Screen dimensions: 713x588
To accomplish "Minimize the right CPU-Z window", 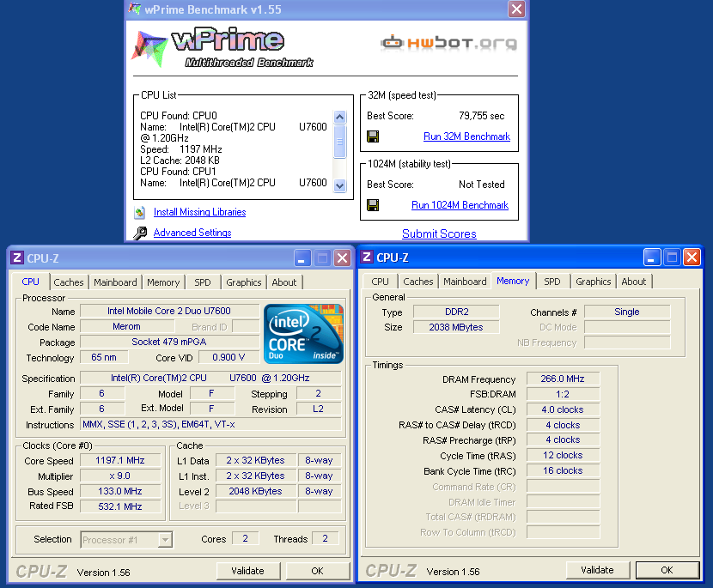I will pos(652,258).
